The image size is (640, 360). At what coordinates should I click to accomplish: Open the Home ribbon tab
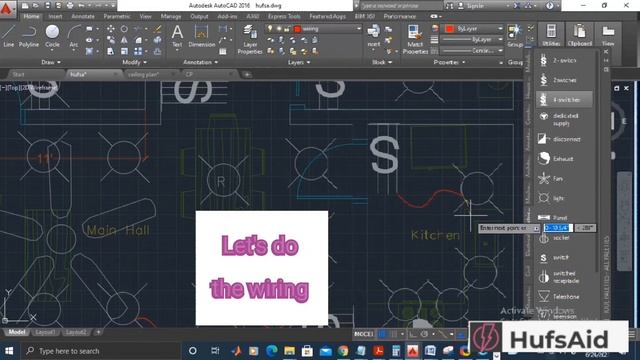[31, 16]
